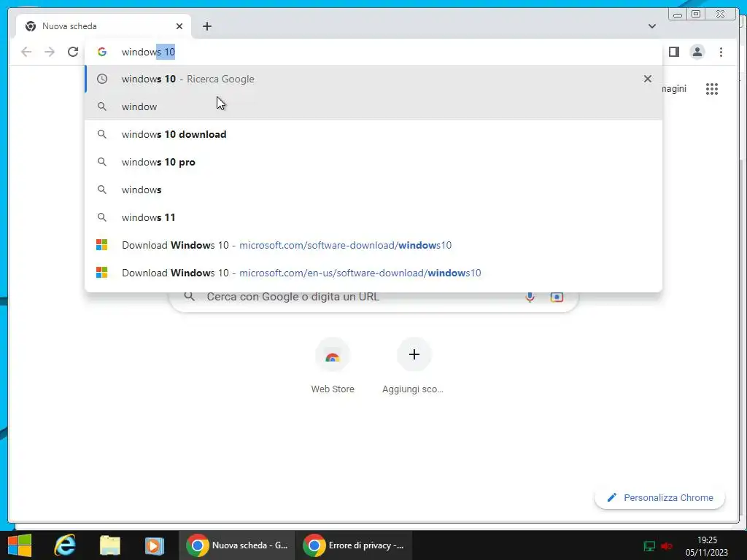This screenshot has width=747, height=560.
Task: Choose the 'window' search suggestion
Action: click(x=373, y=106)
